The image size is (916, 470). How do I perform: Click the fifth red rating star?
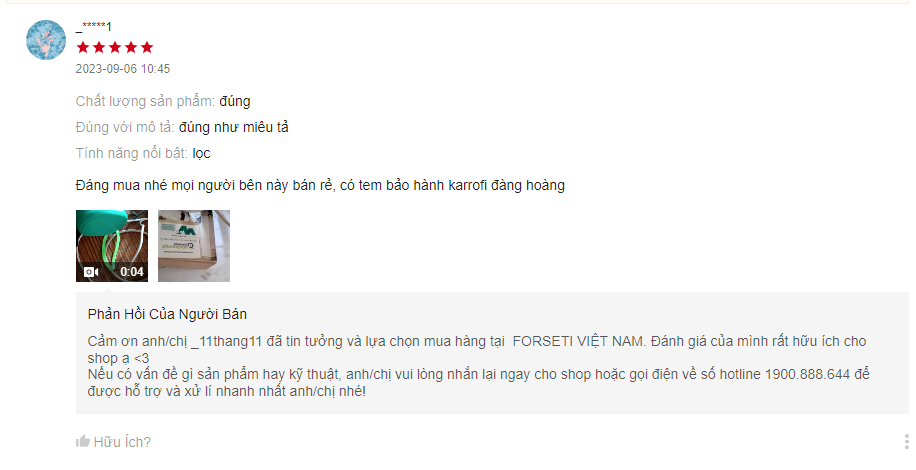tap(147, 47)
